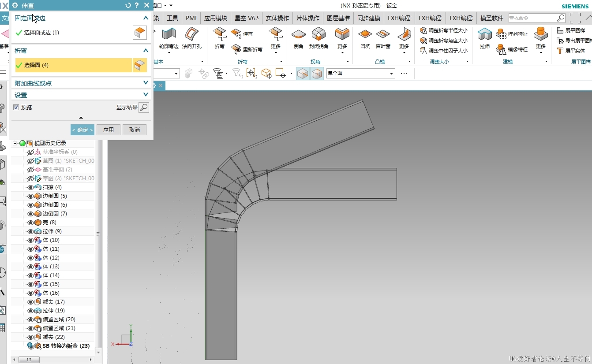Click the bend face selection icon in dialog
This screenshot has width=592, height=364.
pos(140,65)
